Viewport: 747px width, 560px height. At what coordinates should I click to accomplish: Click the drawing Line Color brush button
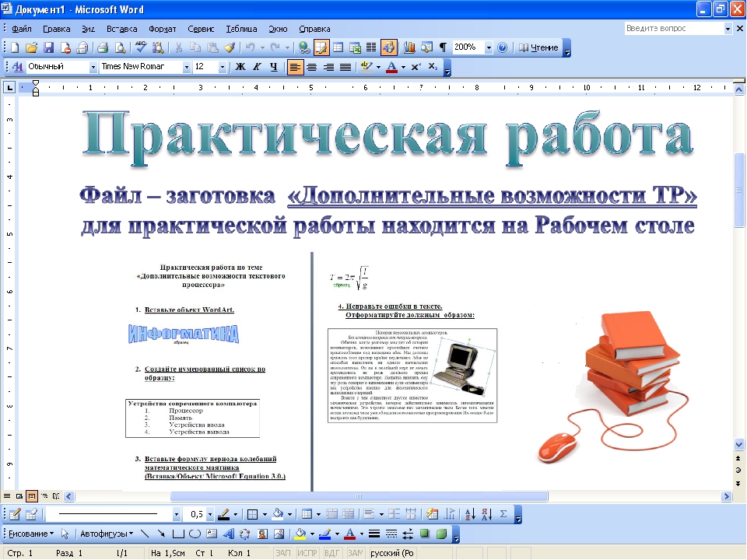[x=325, y=534]
